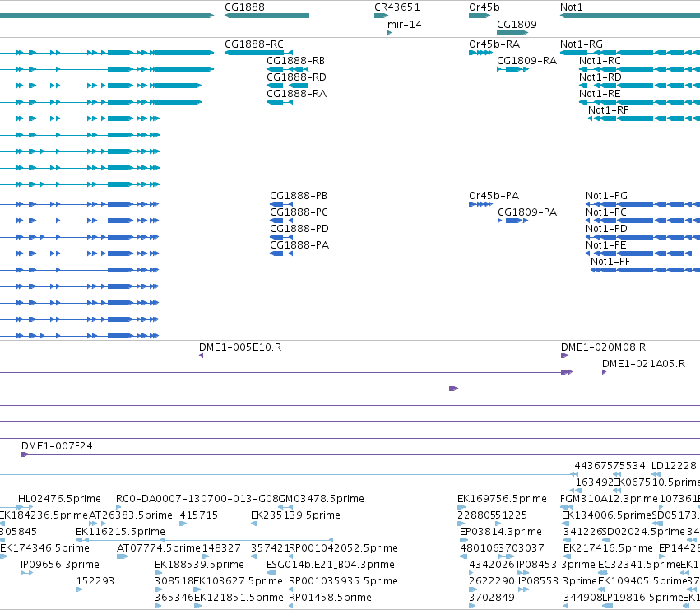
Task: Select transcript CG1888-RB
Action: [x=288, y=69]
